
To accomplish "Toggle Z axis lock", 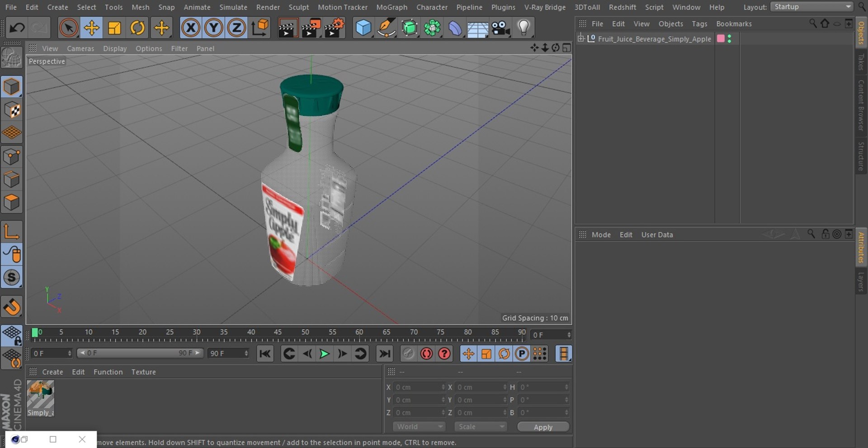I will 236,28.
